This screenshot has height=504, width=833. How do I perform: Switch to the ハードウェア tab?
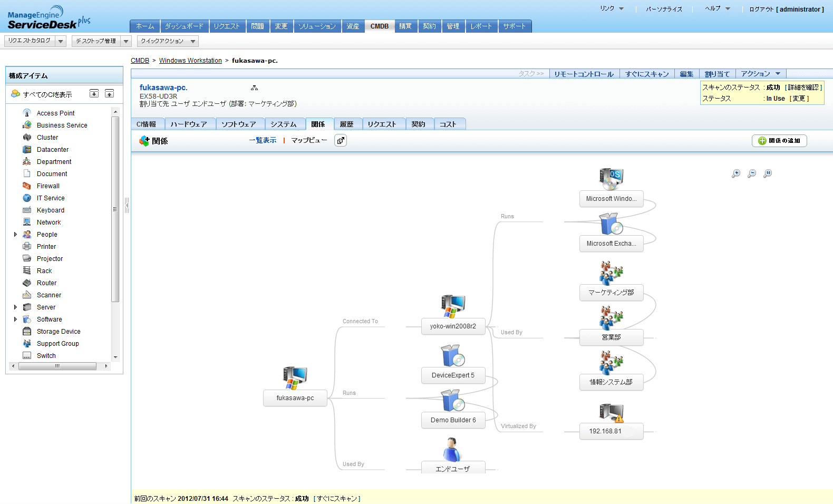click(189, 124)
